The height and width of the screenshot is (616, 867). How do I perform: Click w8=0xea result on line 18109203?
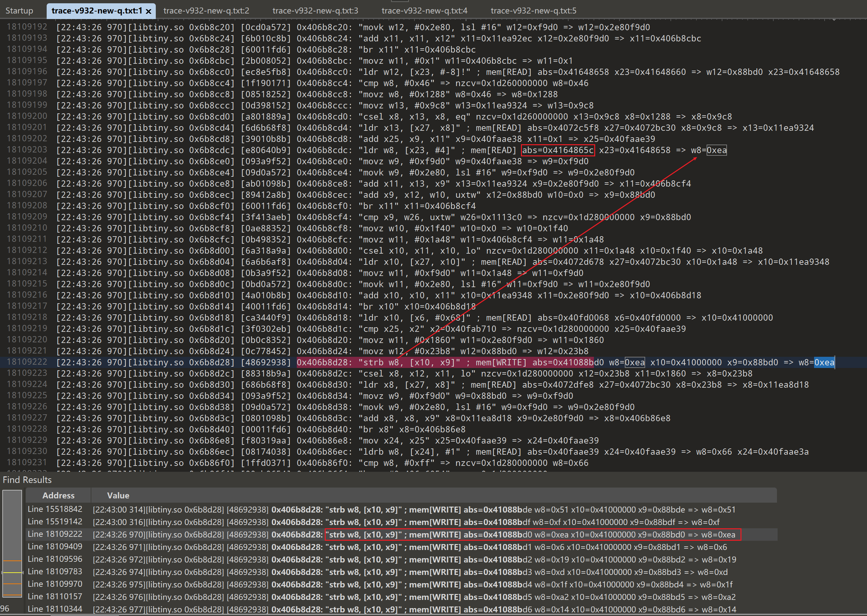point(709,150)
